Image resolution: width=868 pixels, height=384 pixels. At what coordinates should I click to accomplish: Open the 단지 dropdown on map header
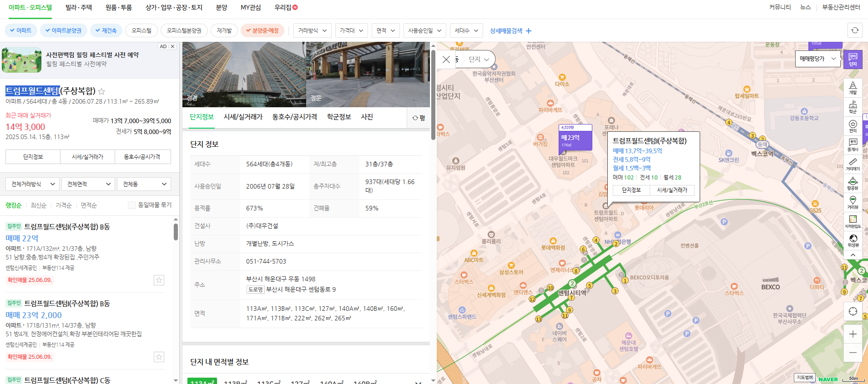click(479, 60)
